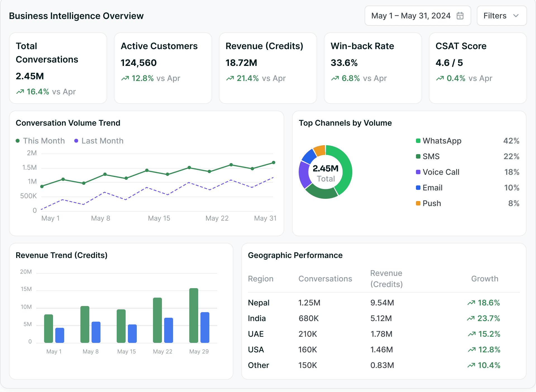The width and height of the screenshot is (536, 392).
Task: Click the 42% WhatsApp share value
Action: (x=511, y=141)
